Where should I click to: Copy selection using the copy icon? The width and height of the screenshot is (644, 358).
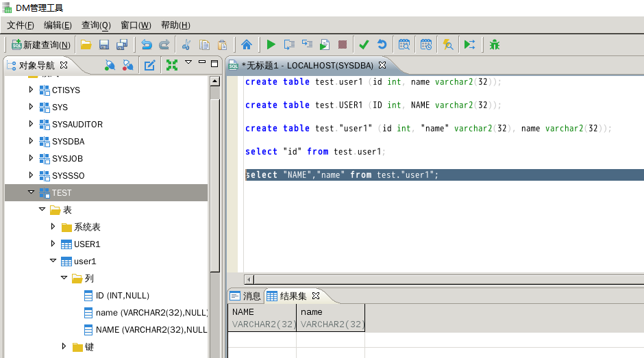pos(204,44)
